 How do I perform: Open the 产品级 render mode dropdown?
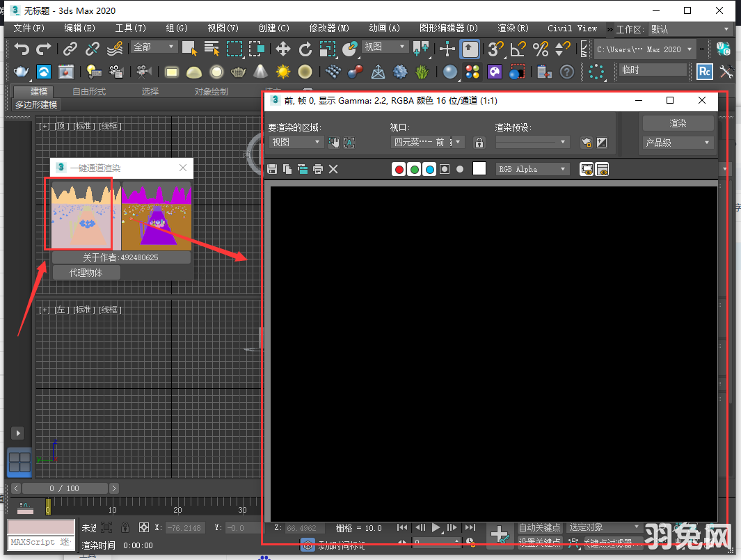(x=677, y=143)
